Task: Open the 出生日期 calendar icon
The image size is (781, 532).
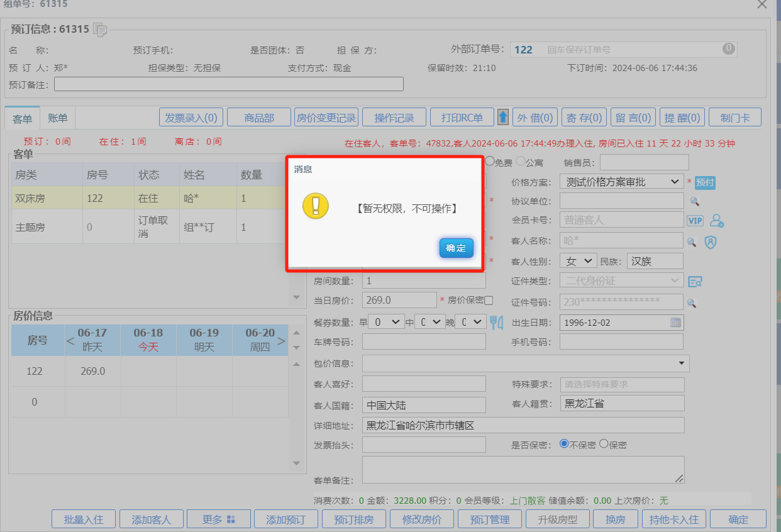Action: (675, 323)
